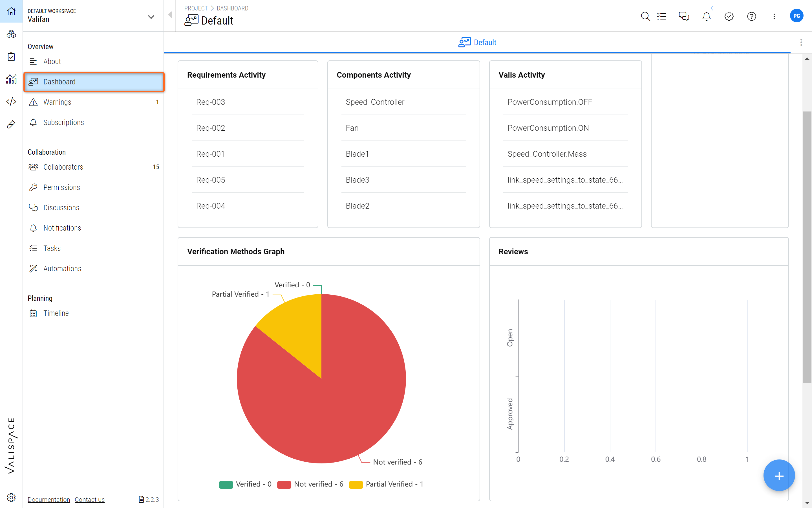Open Warnings in sidebar
Viewport: 812px width, 508px height.
[x=94, y=102]
